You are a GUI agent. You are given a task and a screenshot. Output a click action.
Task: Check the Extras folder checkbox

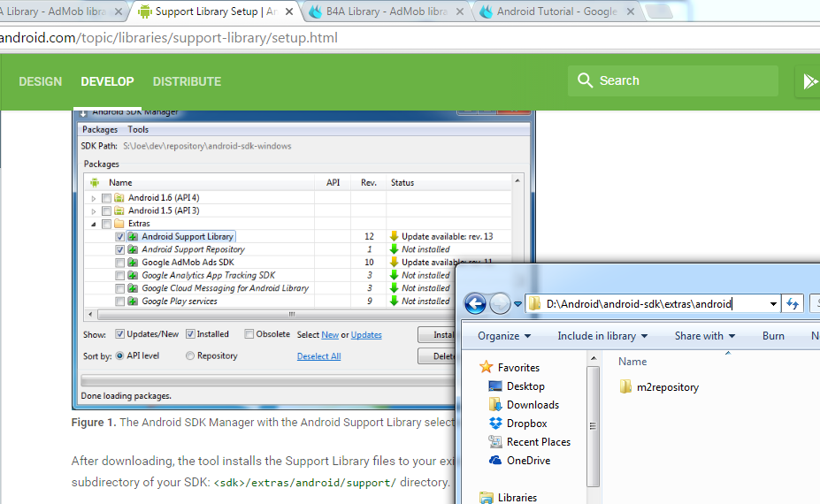[107, 224]
